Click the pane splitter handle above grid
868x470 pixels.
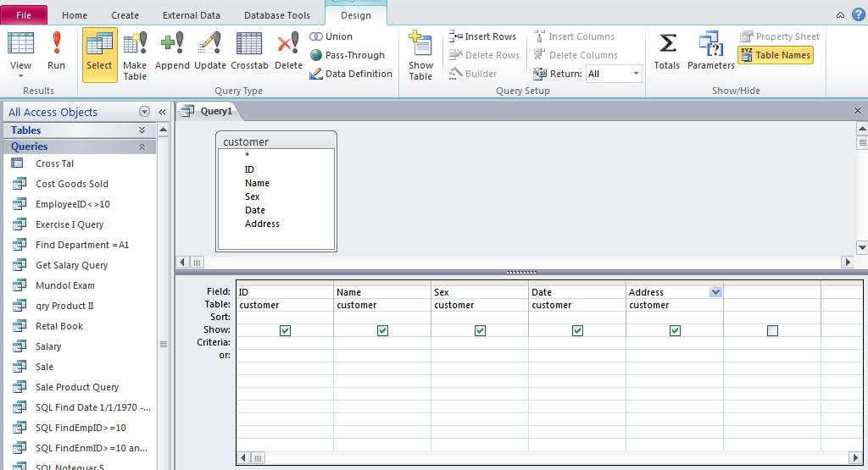click(x=521, y=272)
